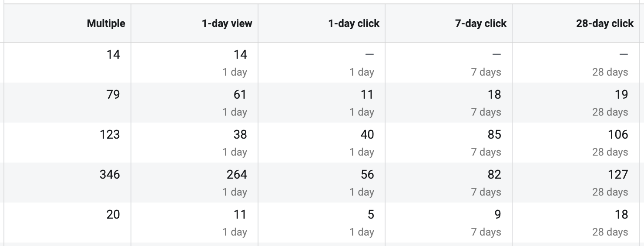Select the 38 cell under 1-day view

coord(240,134)
